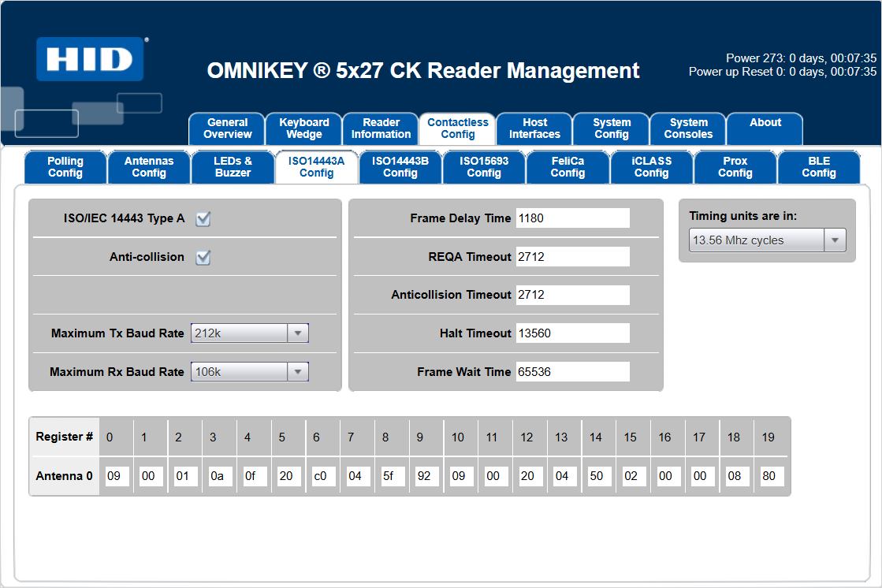
Task: Click the Halt Timeout input field
Action: (x=572, y=333)
